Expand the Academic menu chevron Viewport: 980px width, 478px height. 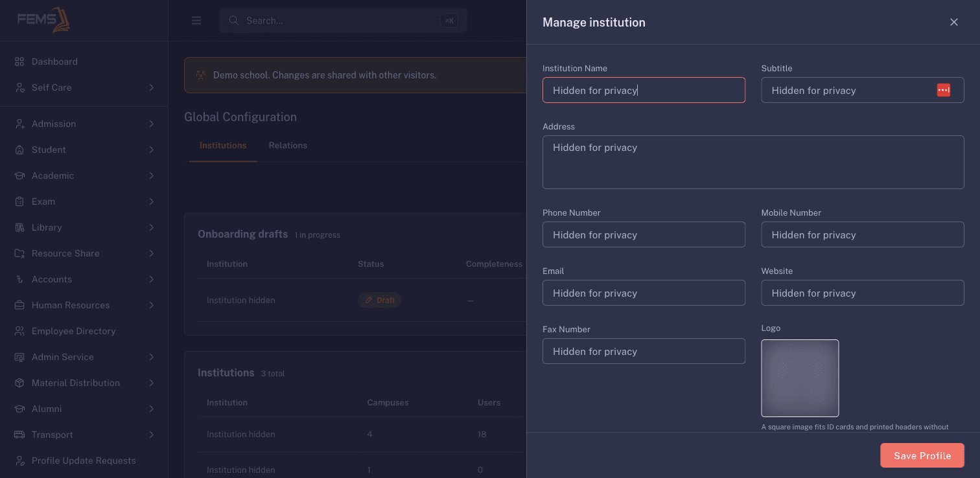pyautogui.click(x=152, y=176)
